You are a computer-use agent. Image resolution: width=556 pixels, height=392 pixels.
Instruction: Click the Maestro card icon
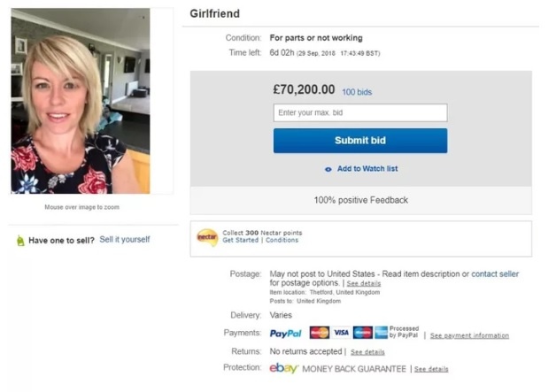pyautogui.click(x=362, y=334)
